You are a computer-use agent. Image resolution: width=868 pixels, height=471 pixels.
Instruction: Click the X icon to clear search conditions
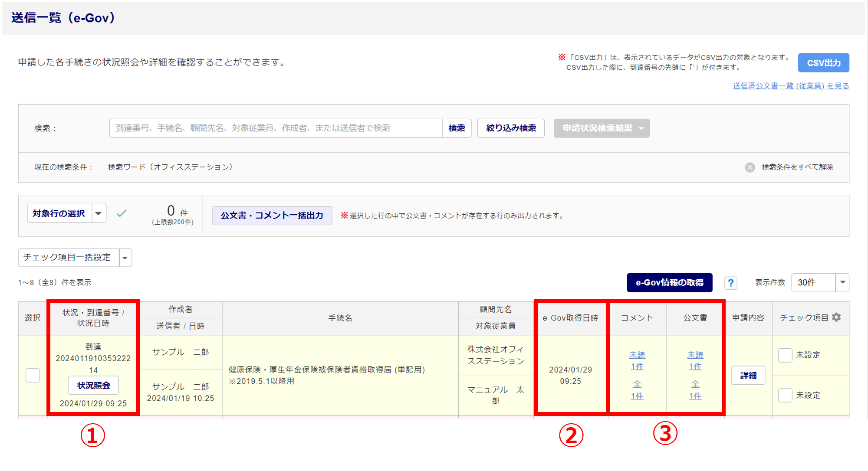click(750, 167)
